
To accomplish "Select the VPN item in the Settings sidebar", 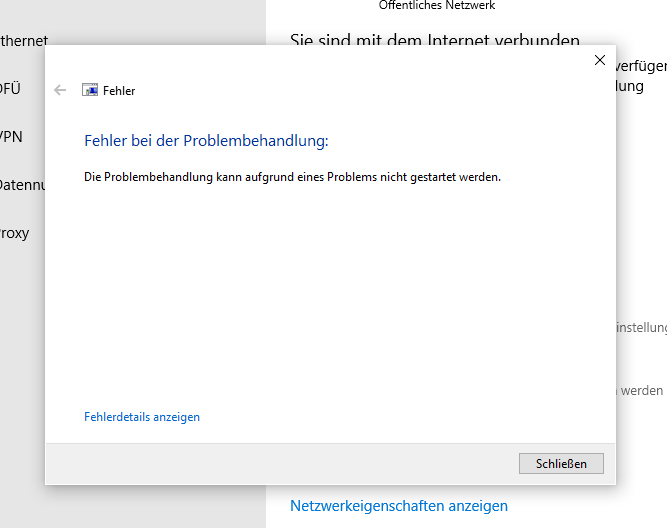I will tap(11, 137).
